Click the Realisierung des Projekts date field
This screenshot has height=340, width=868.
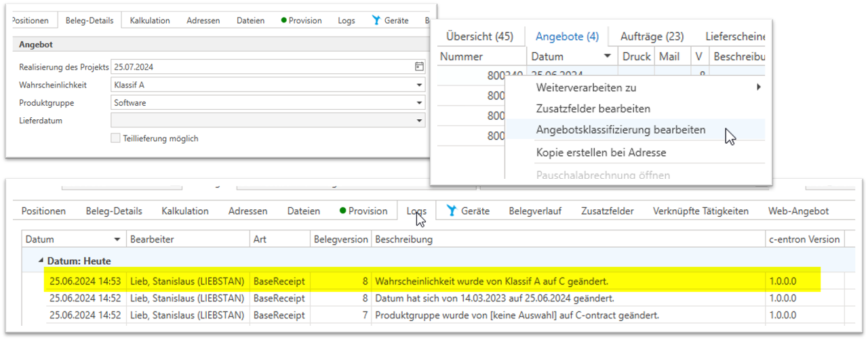point(261,66)
